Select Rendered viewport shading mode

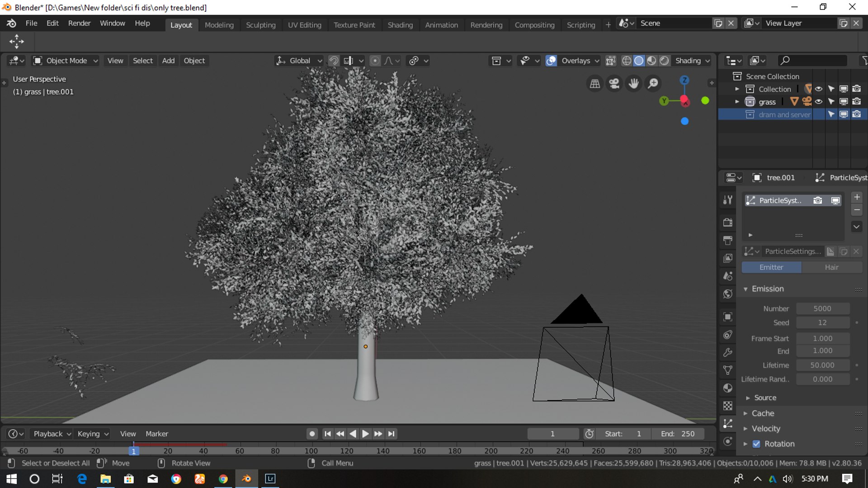point(664,61)
